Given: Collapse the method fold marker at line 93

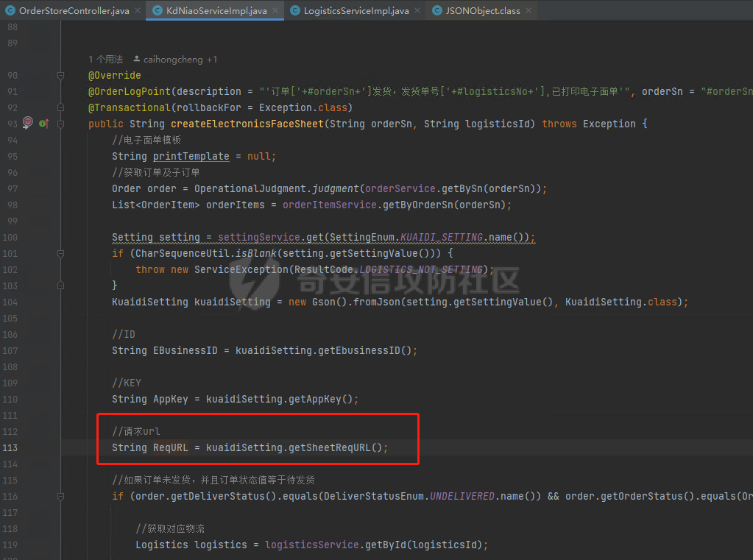Looking at the screenshot, I should (61, 124).
